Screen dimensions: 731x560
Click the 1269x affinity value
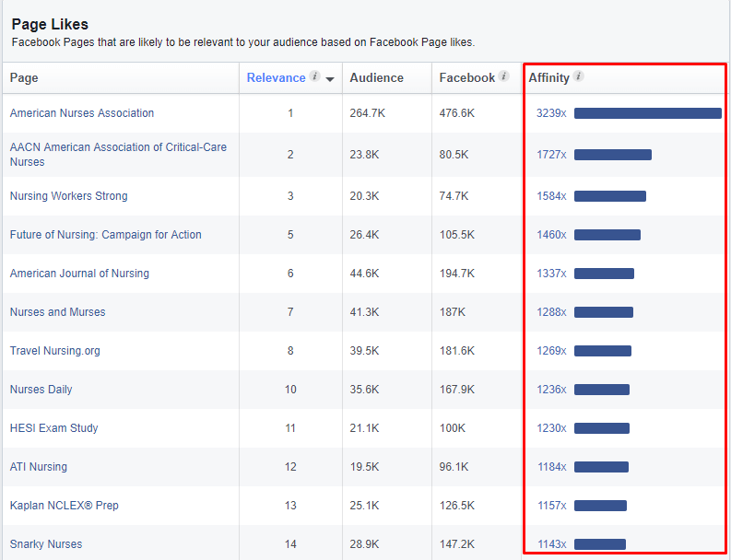click(551, 350)
